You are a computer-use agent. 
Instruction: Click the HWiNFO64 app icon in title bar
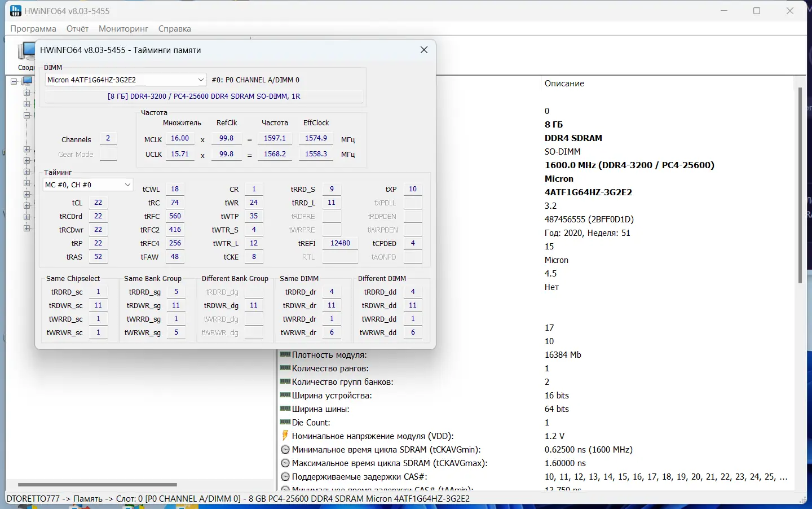pos(15,11)
